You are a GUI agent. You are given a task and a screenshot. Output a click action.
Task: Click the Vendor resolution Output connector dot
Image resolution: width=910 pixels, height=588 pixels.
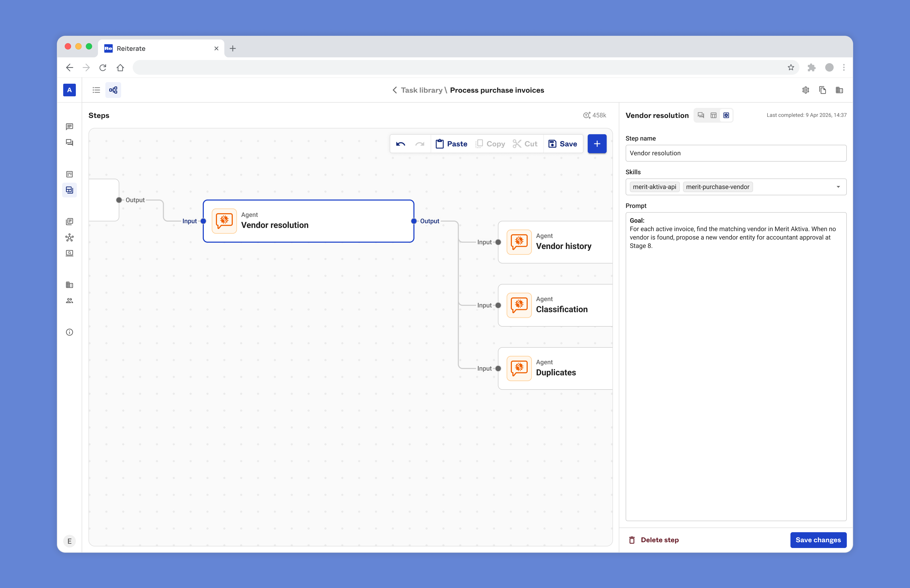pos(414,221)
